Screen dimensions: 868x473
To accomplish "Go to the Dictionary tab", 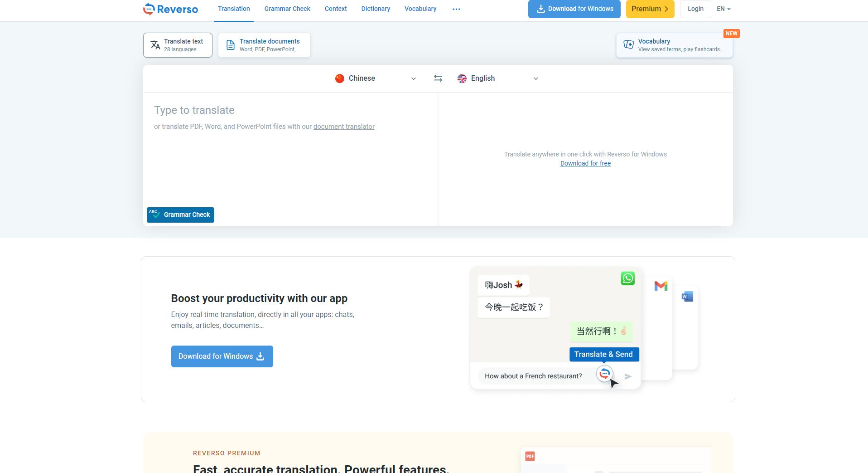I will pos(375,9).
